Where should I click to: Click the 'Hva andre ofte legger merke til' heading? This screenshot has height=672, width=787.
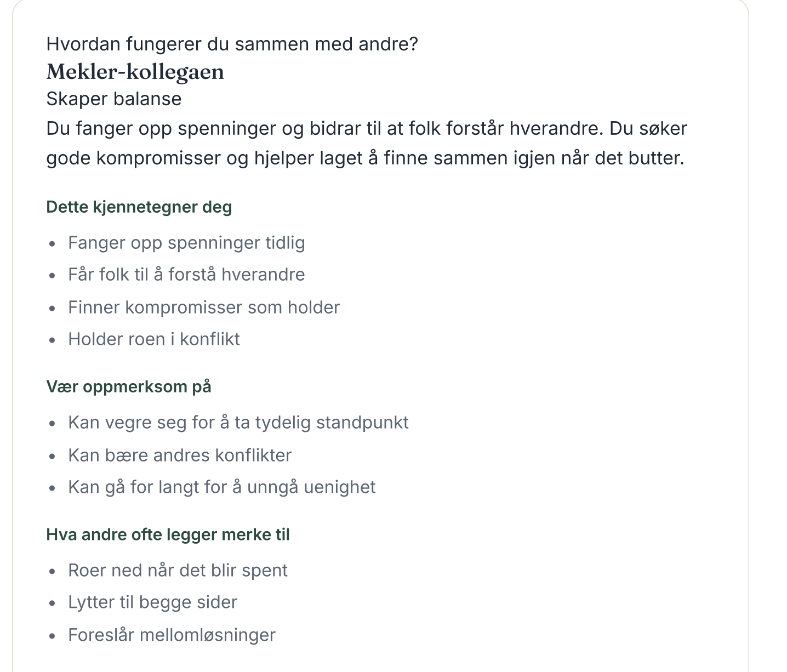tap(168, 534)
